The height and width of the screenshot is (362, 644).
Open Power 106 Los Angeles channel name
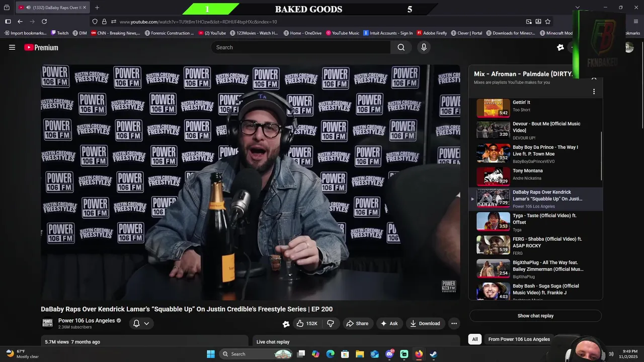click(x=87, y=320)
